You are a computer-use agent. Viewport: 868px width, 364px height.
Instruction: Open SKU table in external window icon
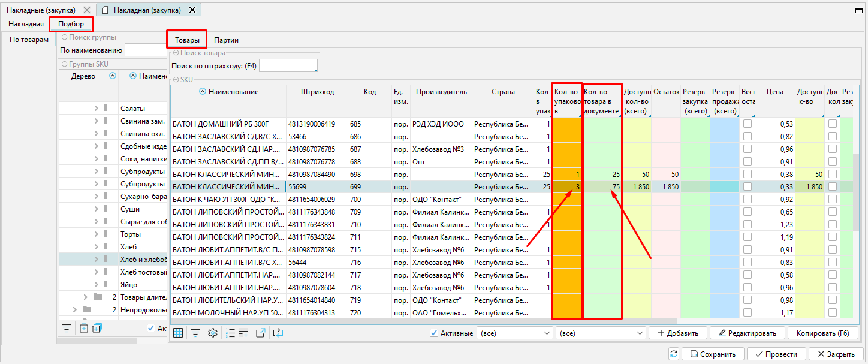[x=261, y=333]
